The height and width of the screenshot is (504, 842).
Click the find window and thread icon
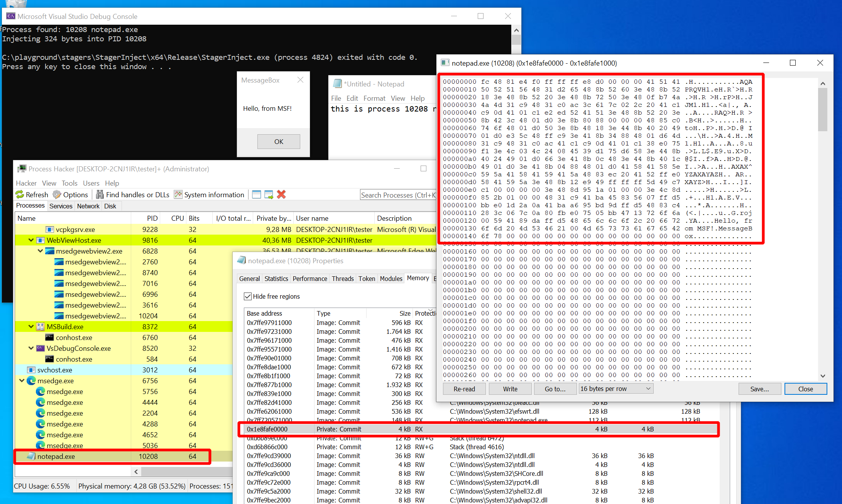tap(269, 194)
